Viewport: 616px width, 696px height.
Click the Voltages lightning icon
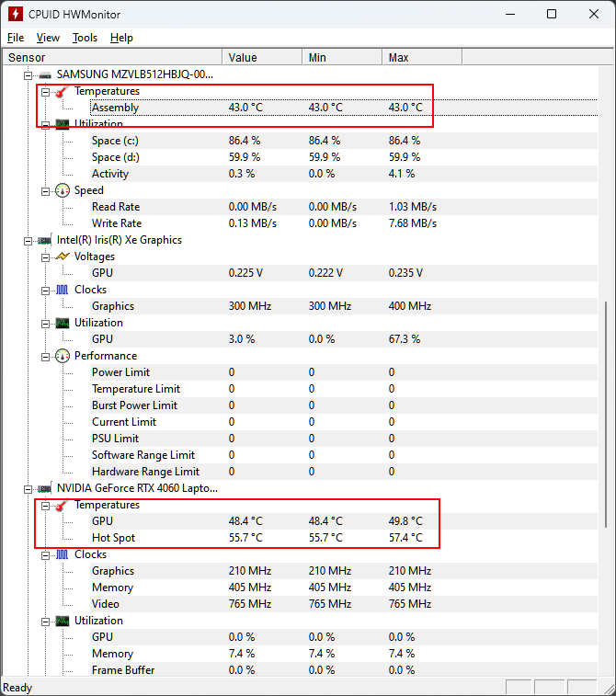(x=63, y=257)
